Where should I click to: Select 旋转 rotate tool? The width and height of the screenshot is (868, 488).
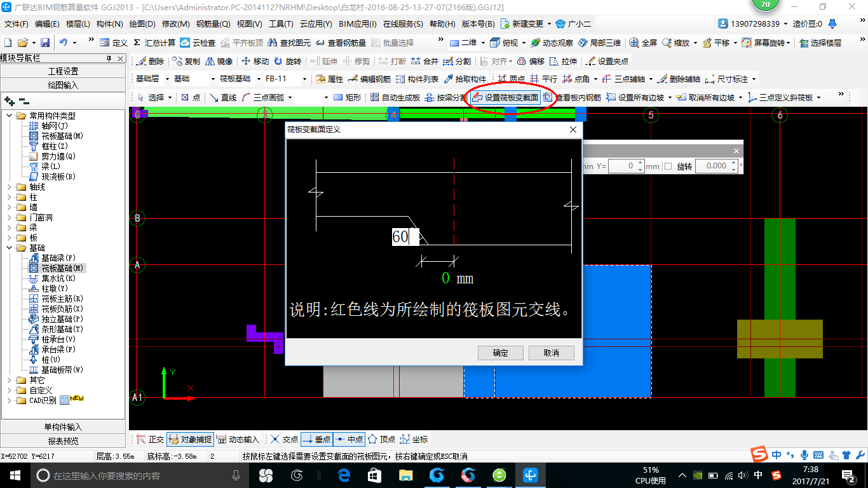[287, 62]
